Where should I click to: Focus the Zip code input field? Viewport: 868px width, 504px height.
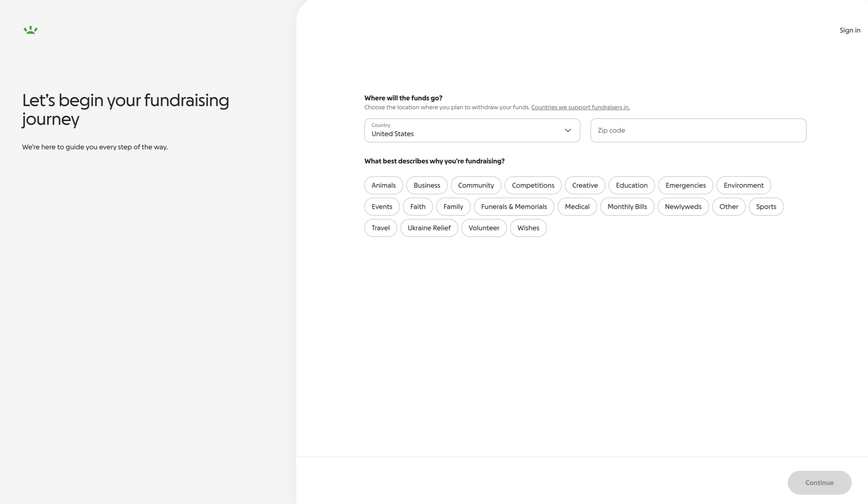pos(698,130)
